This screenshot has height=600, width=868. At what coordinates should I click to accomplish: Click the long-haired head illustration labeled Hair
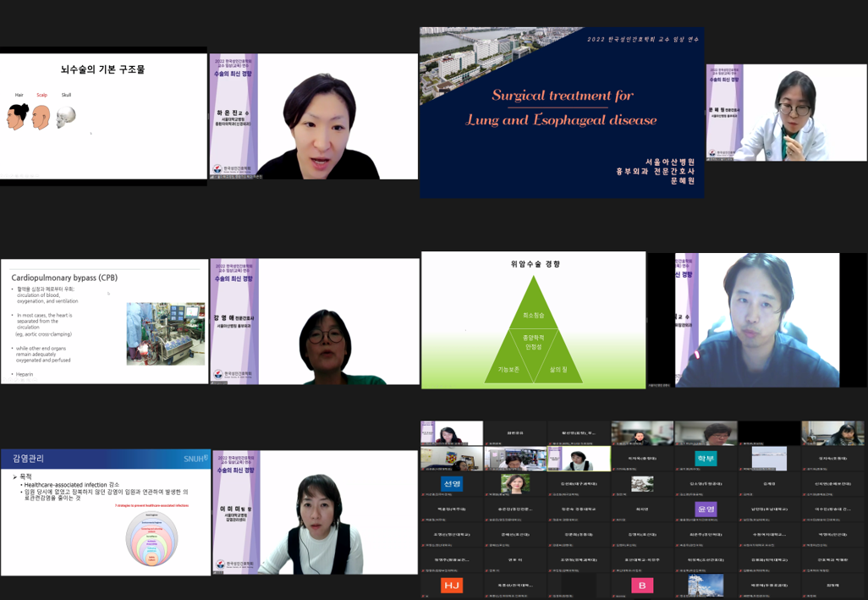(18, 117)
